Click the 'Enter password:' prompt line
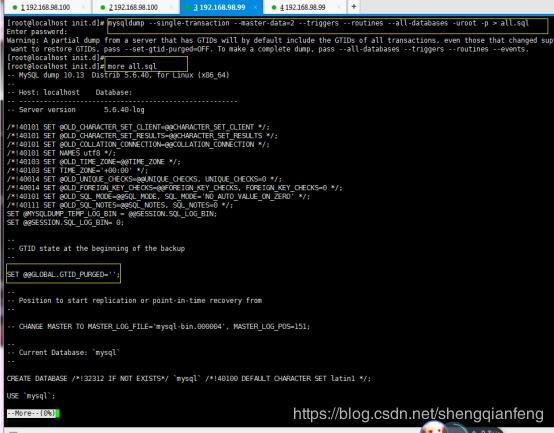This screenshot has height=433, width=554. (37, 32)
